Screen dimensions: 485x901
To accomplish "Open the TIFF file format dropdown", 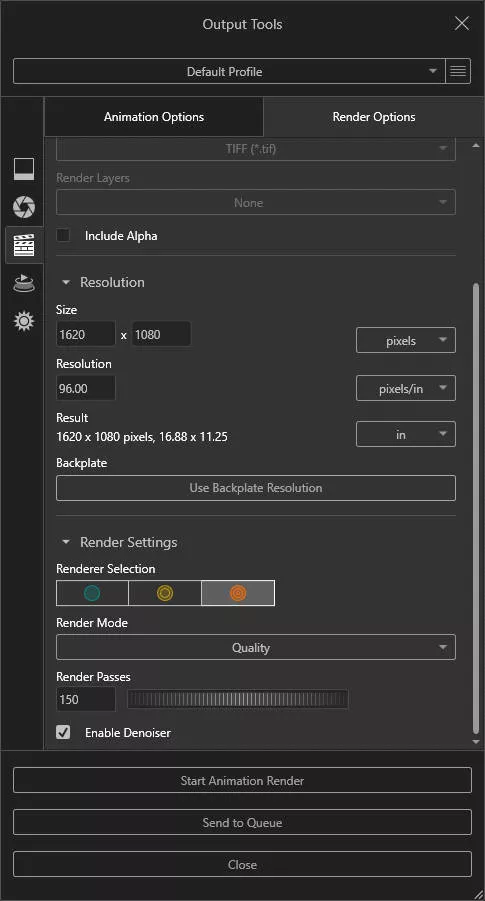I will [x=256, y=149].
